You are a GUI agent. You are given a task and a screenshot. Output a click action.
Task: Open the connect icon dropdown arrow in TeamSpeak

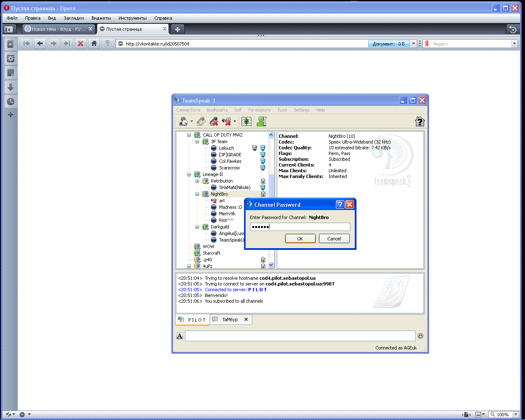[192, 121]
